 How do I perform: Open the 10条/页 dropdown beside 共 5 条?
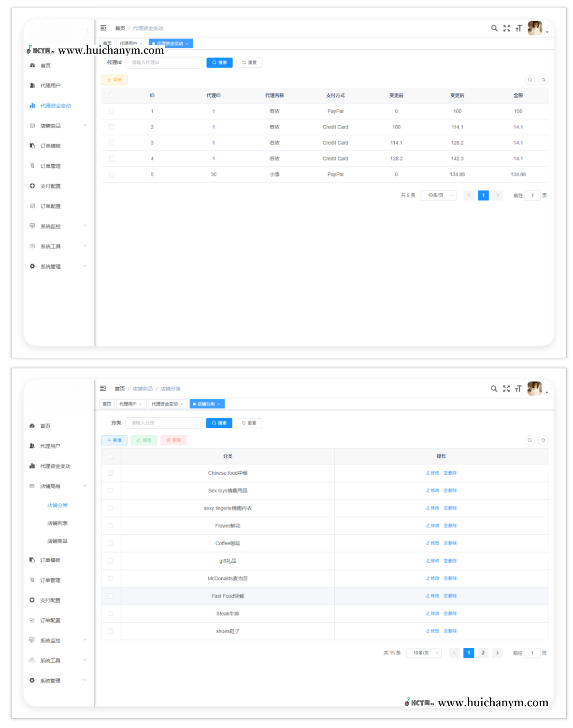tap(439, 196)
